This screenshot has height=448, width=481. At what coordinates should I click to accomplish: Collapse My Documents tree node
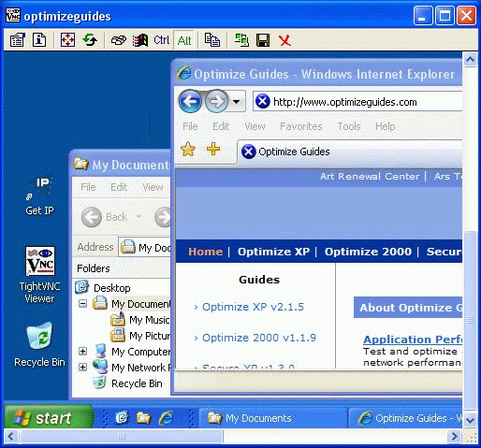[82, 303]
